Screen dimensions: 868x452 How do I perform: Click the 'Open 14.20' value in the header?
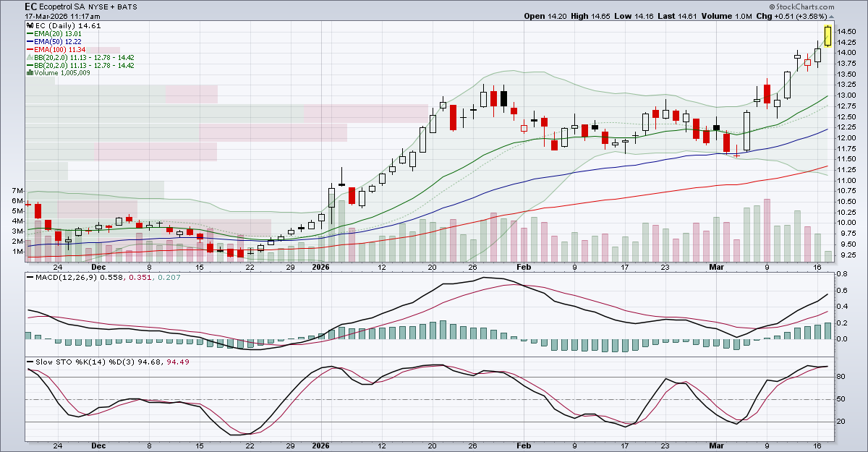(545, 16)
